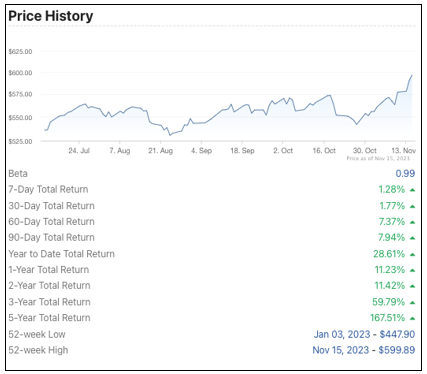Click the 52-week High label
Screen dimensions: 427x374
pos(38,350)
